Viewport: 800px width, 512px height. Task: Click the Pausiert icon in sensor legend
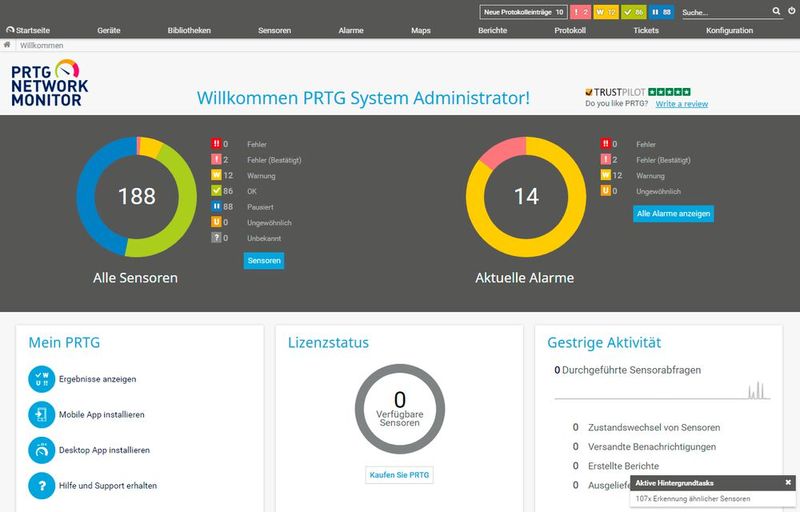(216, 207)
